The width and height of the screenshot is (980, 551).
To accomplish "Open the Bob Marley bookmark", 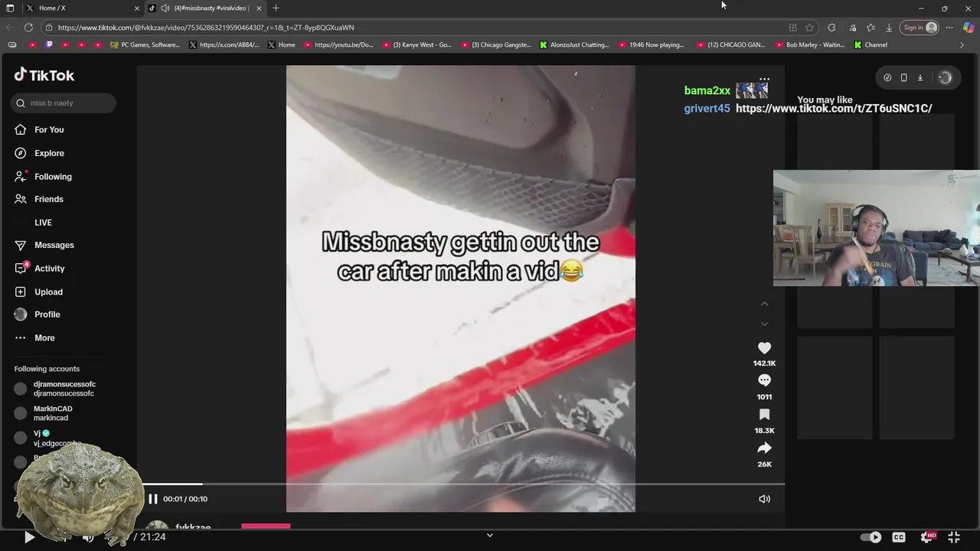I will pyautogui.click(x=809, y=45).
